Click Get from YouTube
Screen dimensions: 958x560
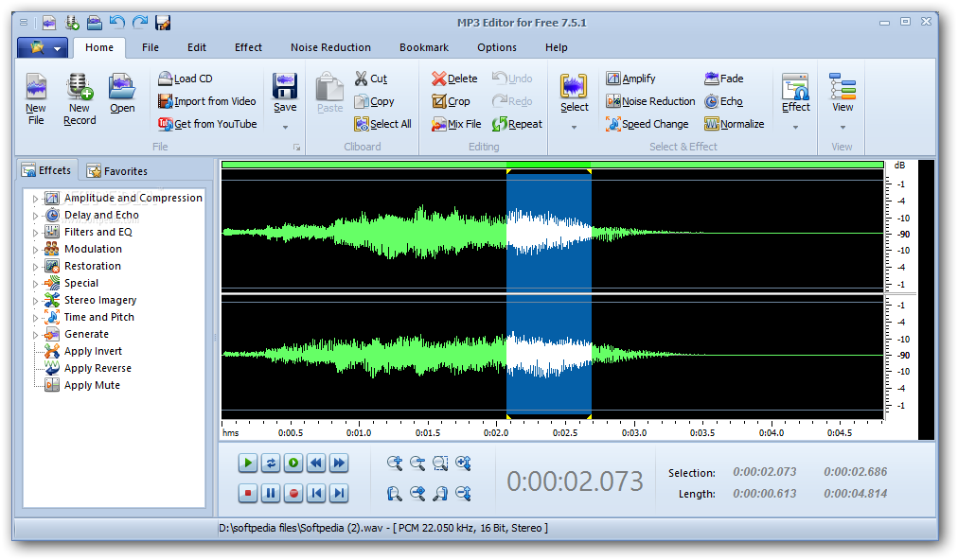(207, 123)
